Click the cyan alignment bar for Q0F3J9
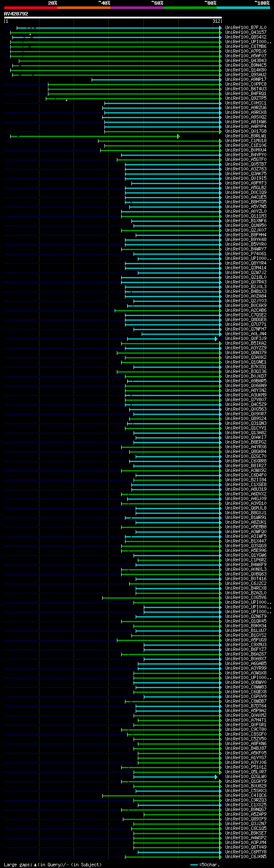Viewport: 274px width, 868px height. click(x=172, y=339)
